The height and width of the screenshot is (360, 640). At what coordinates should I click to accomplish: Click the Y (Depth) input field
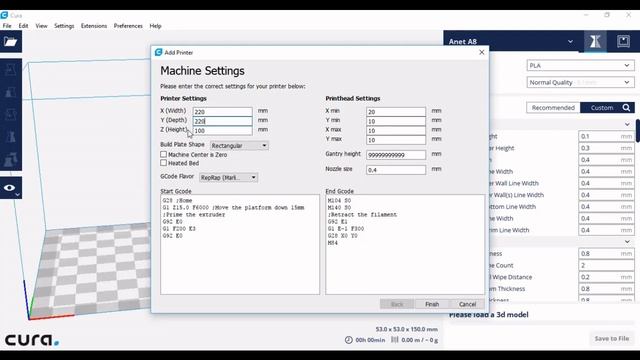click(x=222, y=121)
